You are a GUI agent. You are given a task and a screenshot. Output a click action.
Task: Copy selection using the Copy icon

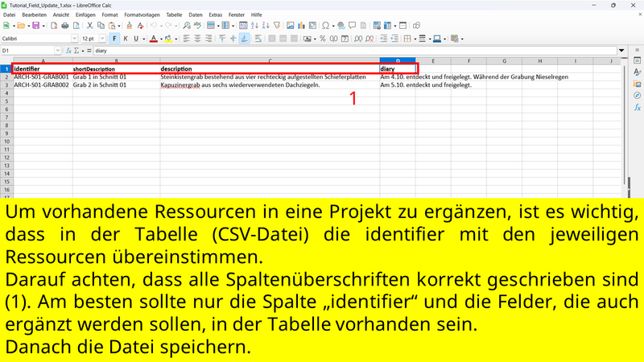[101, 26]
